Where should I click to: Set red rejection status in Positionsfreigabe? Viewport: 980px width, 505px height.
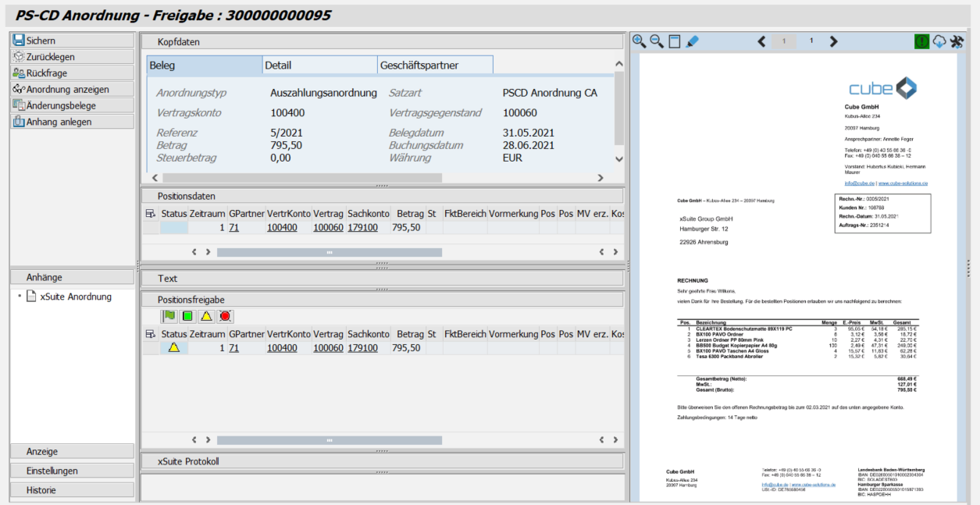point(225,316)
